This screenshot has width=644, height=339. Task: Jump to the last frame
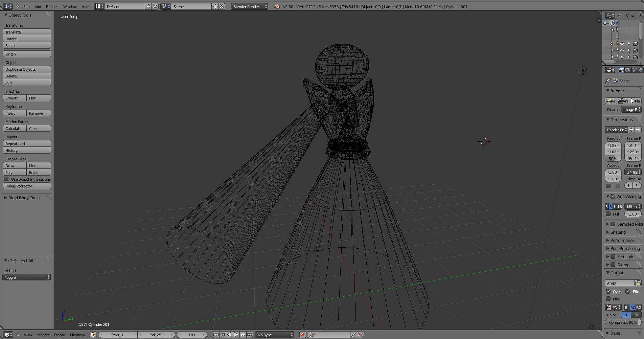click(250, 335)
